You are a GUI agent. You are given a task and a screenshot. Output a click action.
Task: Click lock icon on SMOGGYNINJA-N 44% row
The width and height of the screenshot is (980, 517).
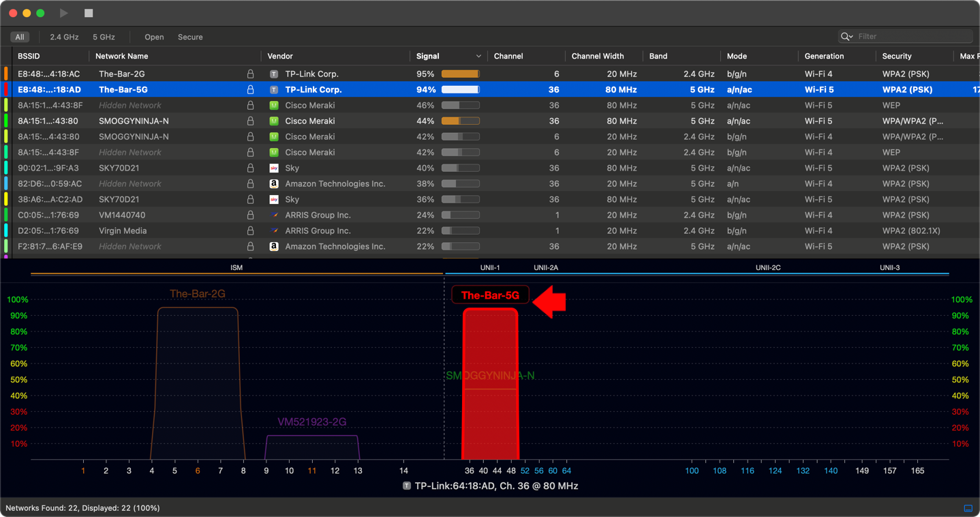pyautogui.click(x=250, y=121)
